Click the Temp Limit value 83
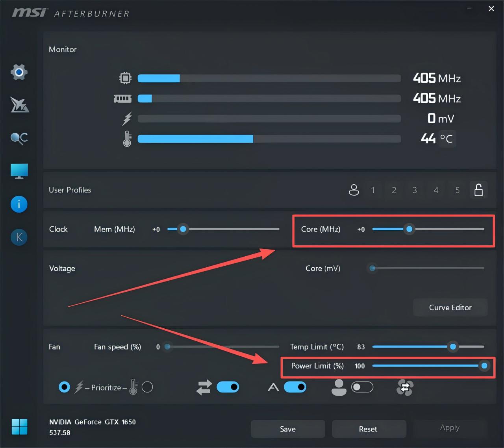Image resolution: width=504 pixels, height=448 pixels. click(361, 347)
